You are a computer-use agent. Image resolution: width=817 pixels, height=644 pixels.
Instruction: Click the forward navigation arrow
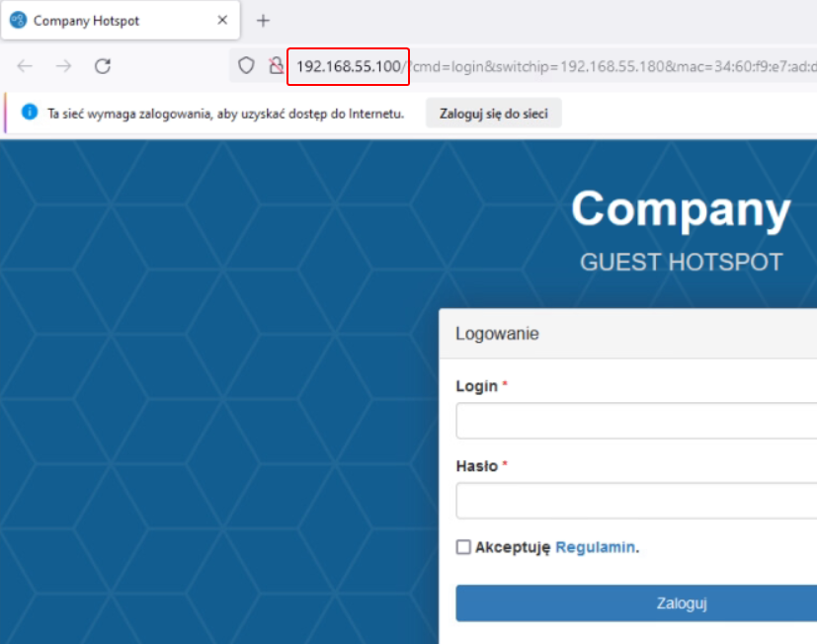tap(63, 66)
